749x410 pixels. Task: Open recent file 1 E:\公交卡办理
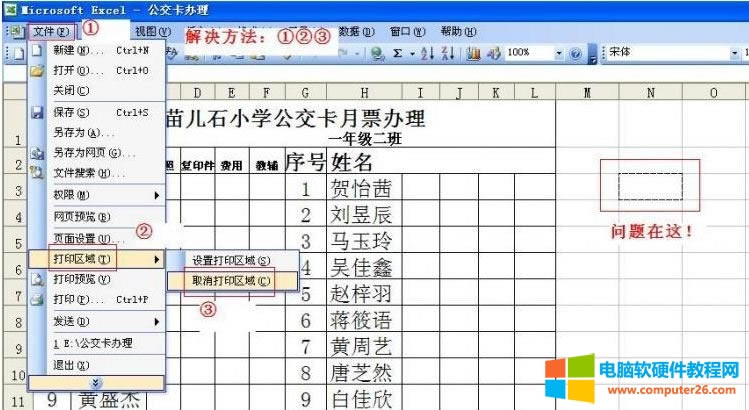point(92,343)
